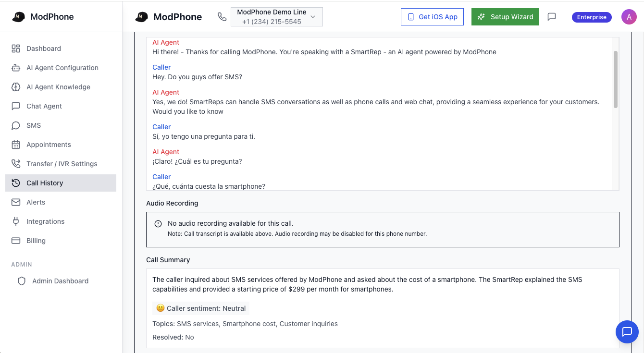Click 'Hey. Do you guys offer SMS?' line

pyautogui.click(x=198, y=77)
